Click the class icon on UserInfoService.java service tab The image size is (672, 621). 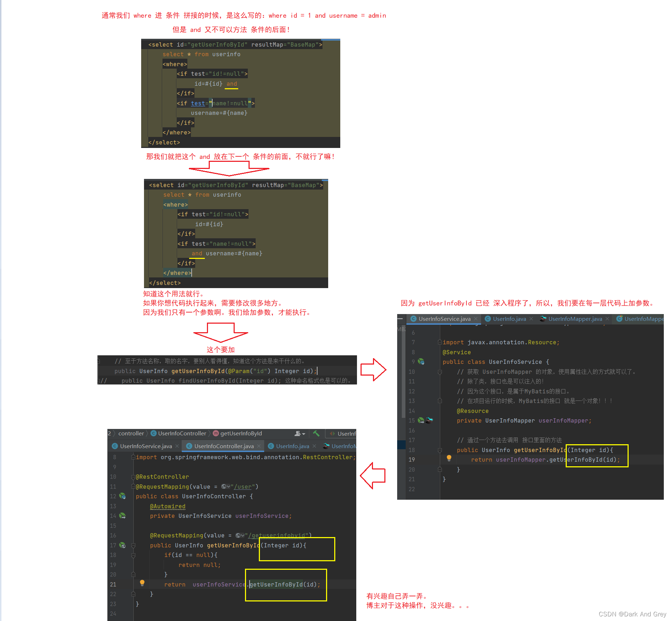point(414,319)
